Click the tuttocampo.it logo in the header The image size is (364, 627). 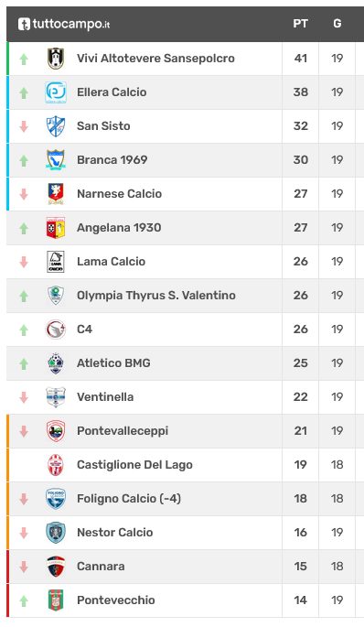coord(64,24)
